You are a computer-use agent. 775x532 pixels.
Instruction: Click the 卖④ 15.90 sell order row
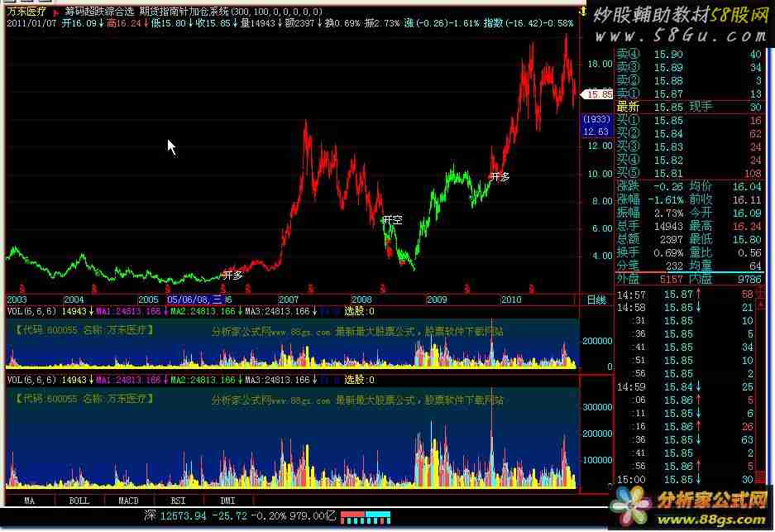(x=689, y=55)
